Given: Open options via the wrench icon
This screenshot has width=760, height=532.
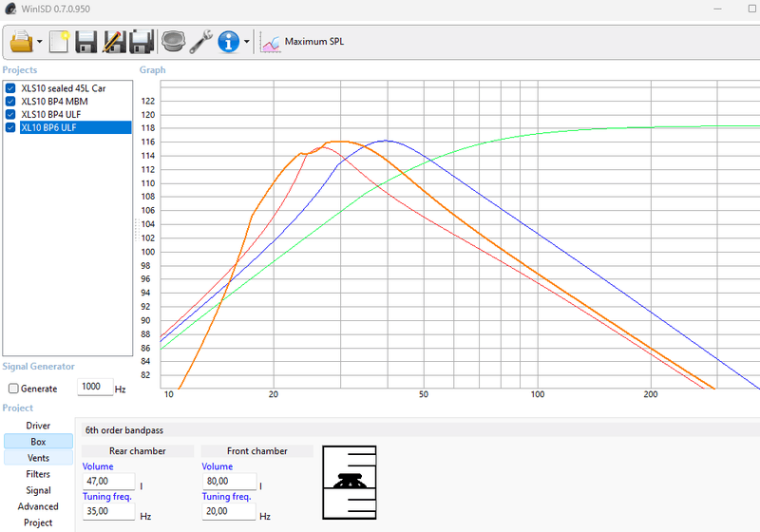Looking at the screenshot, I should 200,42.
